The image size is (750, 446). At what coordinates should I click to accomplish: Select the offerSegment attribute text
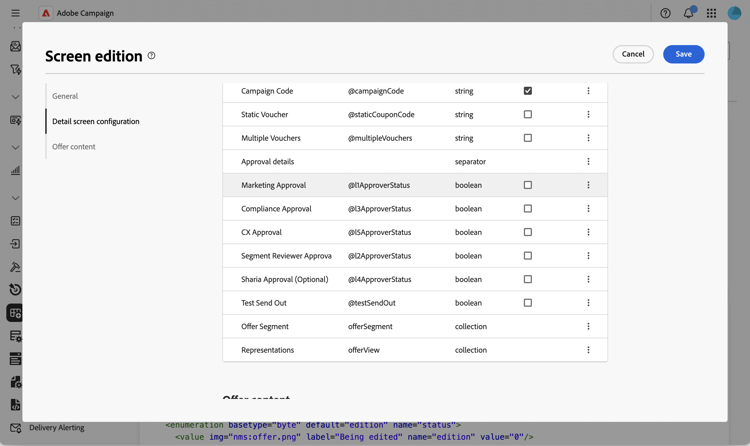[370, 326]
